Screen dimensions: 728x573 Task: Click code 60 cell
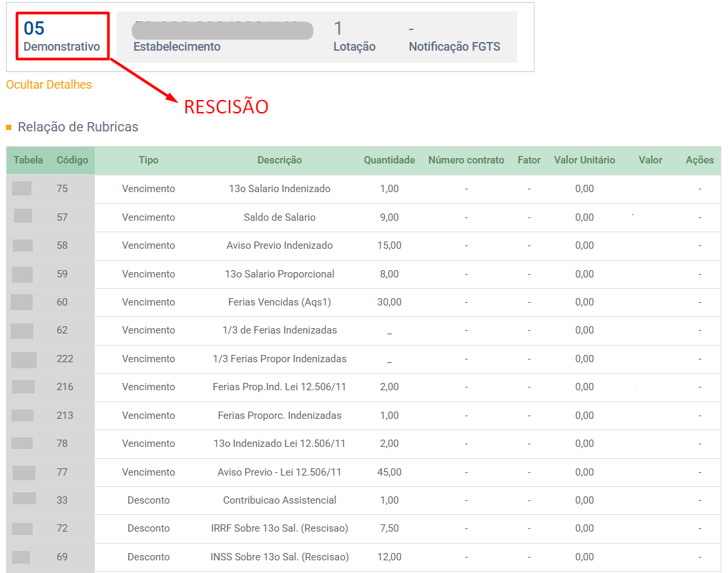coord(62,302)
